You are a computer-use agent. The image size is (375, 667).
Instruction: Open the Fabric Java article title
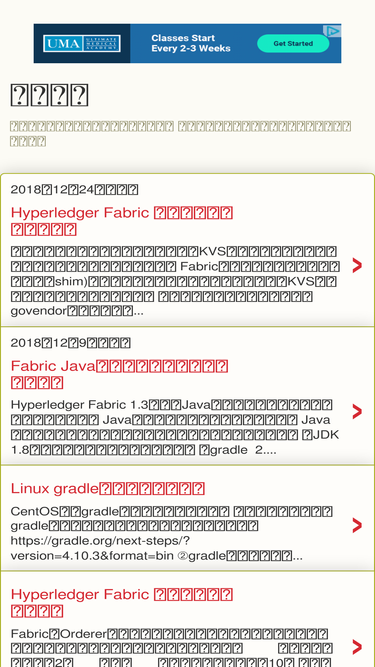coord(119,374)
